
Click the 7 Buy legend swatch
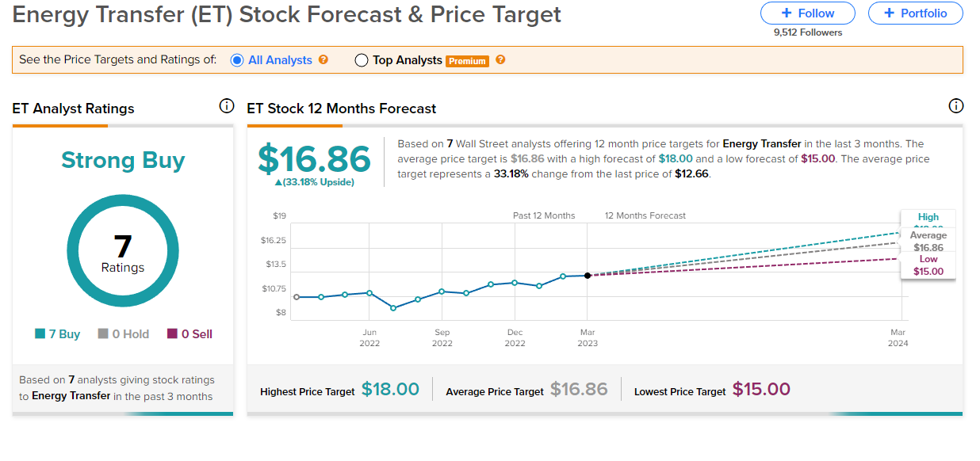click(40, 334)
